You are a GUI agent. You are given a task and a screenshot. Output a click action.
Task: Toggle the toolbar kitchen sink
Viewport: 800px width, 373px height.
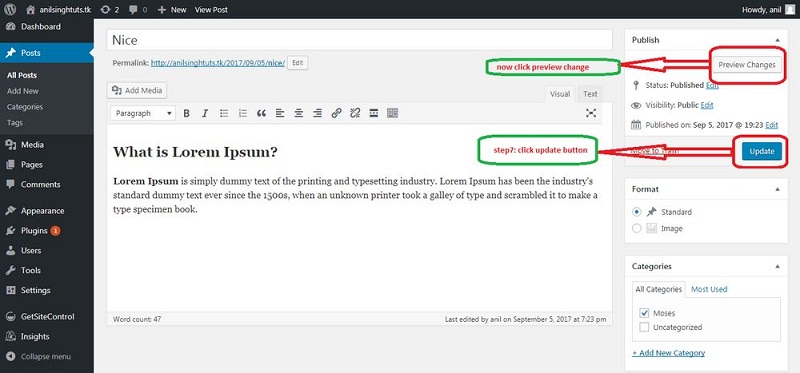(x=392, y=113)
